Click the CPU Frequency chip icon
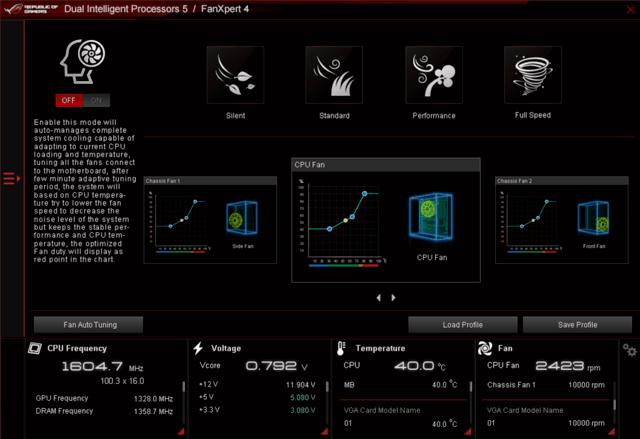Screen dimensions: 640x439 pos(35,348)
